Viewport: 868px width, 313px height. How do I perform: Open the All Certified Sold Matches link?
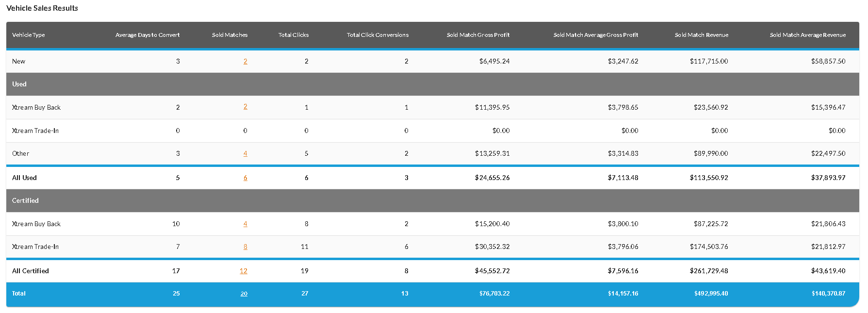244,271
